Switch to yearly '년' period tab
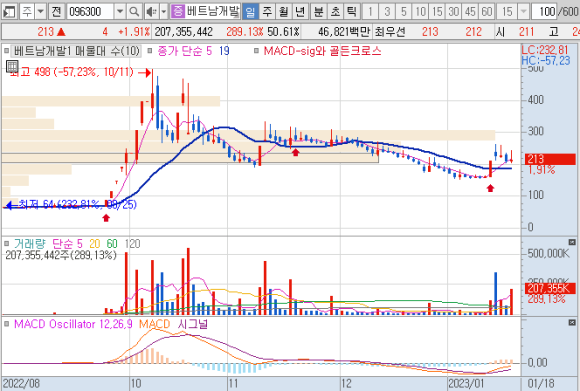Viewport: 580px width, 391px height. [300, 12]
